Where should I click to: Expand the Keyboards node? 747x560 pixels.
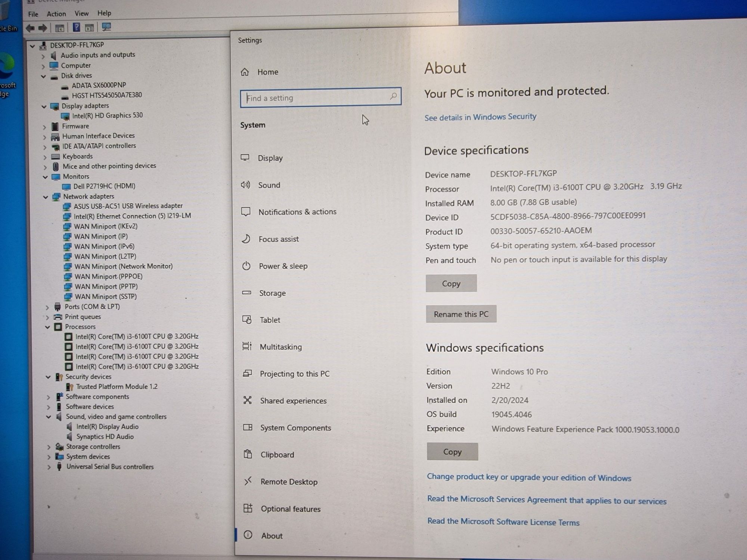(45, 157)
